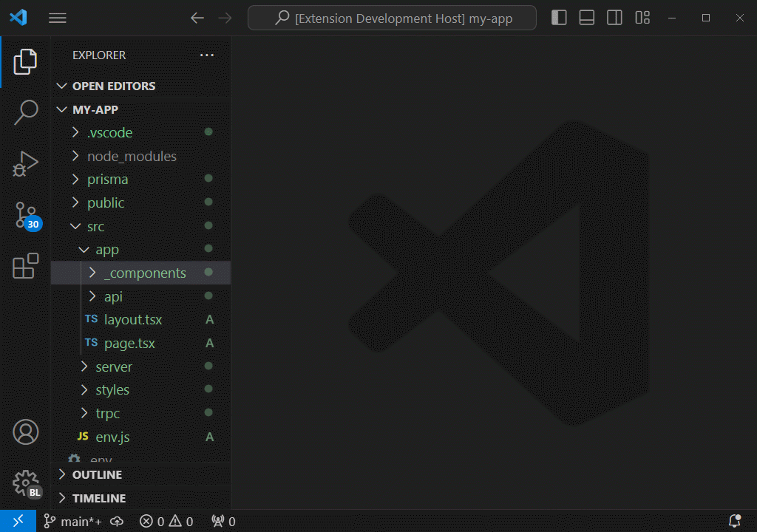Open the Extensions view icon
The image size is (757, 532).
tap(25, 266)
